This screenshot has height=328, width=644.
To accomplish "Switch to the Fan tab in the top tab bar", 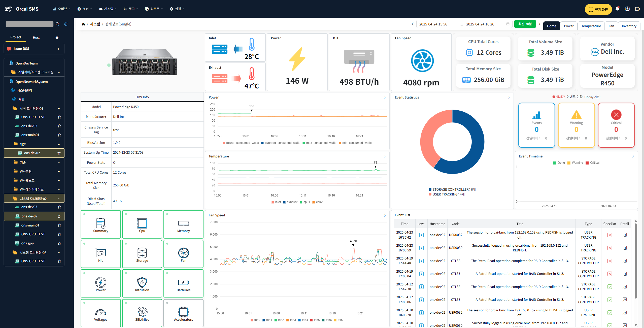I will click(x=611, y=26).
